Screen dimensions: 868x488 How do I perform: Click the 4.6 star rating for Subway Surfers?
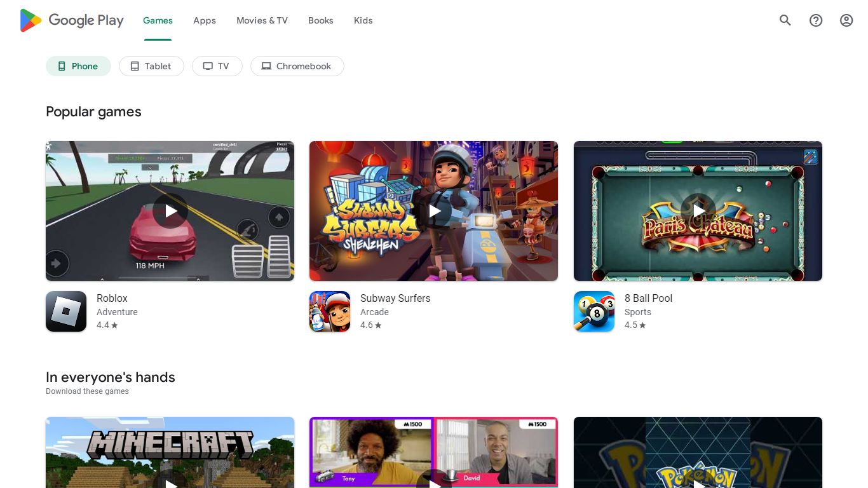[371, 325]
